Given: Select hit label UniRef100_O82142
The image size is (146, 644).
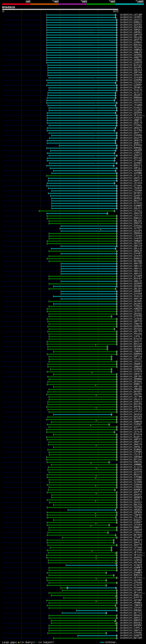Looking at the screenshot, I should tap(131, 48).
